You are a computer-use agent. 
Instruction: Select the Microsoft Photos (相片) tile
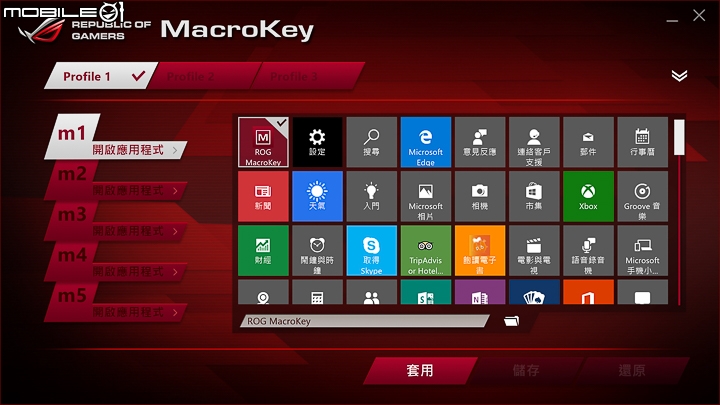[x=426, y=196]
